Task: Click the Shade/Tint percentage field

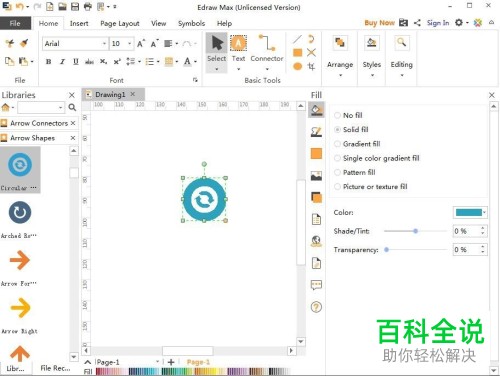Action: [466, 231]
